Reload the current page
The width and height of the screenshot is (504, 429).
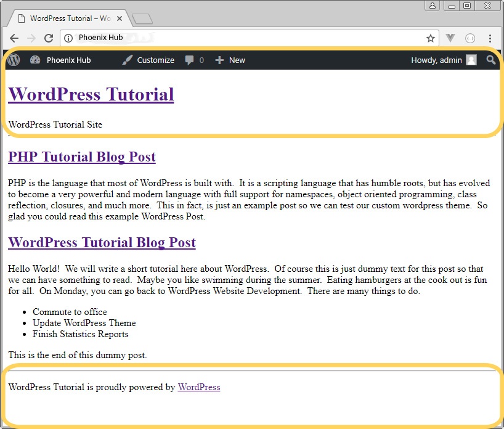click(49, 38)
